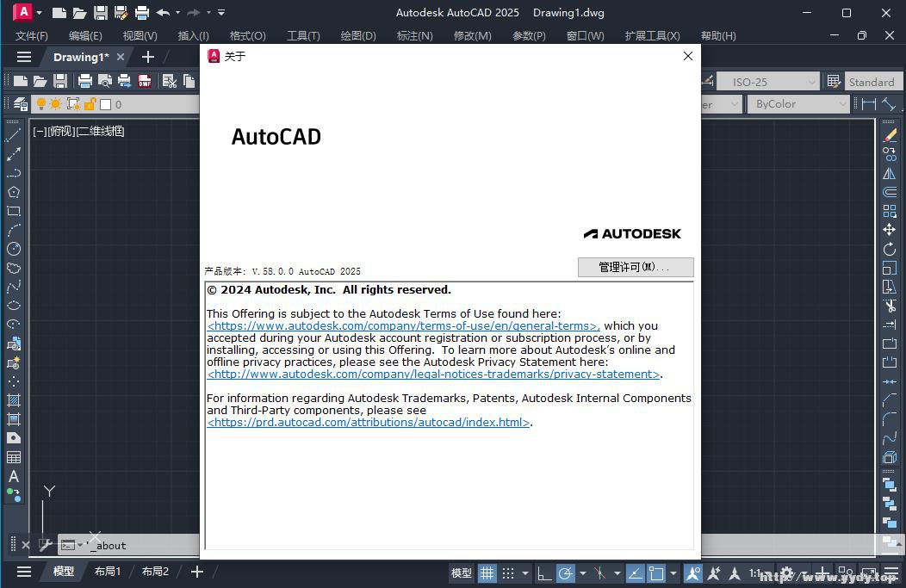Activate the Move tool
Image resolution: width=906 pixels, height=588 pixels.
(890, 230)
